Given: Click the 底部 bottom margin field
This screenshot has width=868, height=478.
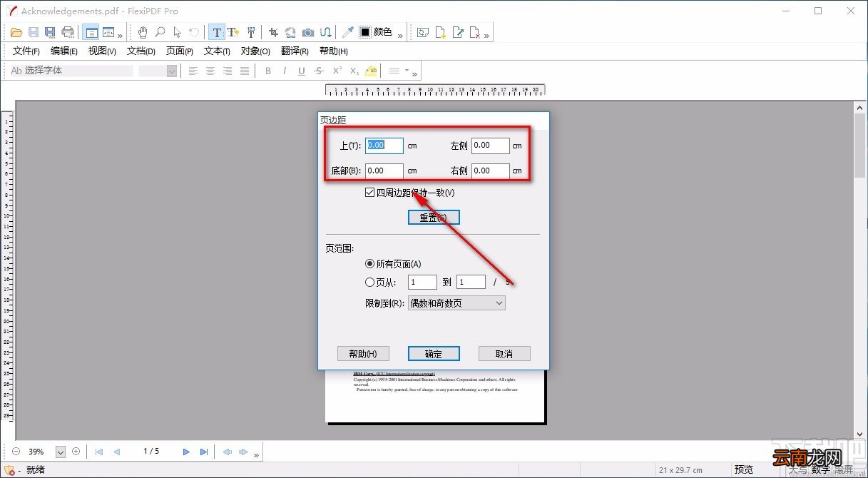Looking at the screenshot, I should tap(384, 171).
